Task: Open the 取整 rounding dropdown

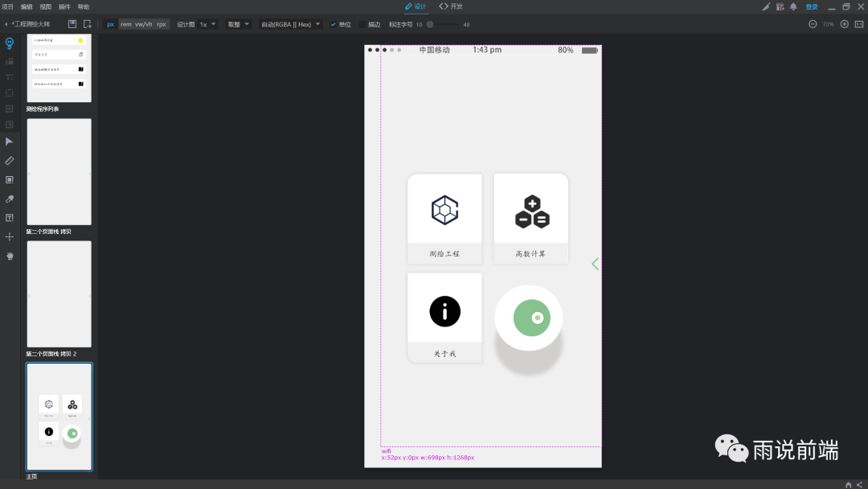Action: coord(238,24)
